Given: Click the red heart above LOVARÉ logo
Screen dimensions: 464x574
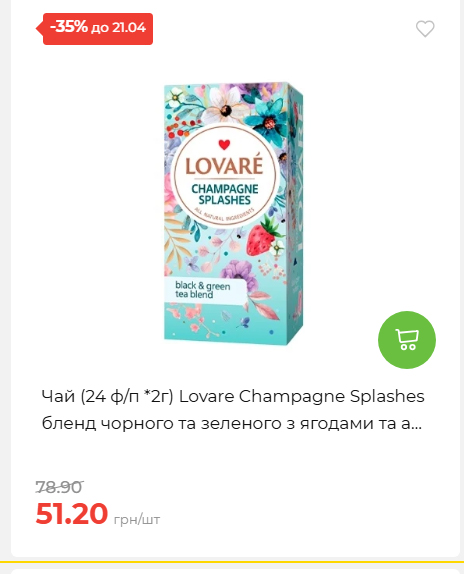Looking at the screenshot, I should (224, 145).
